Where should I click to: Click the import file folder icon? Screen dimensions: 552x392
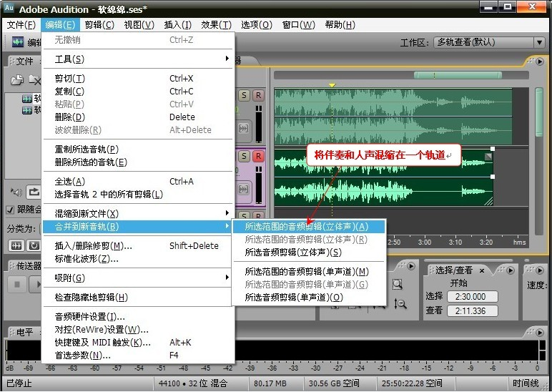coord(16,80)
